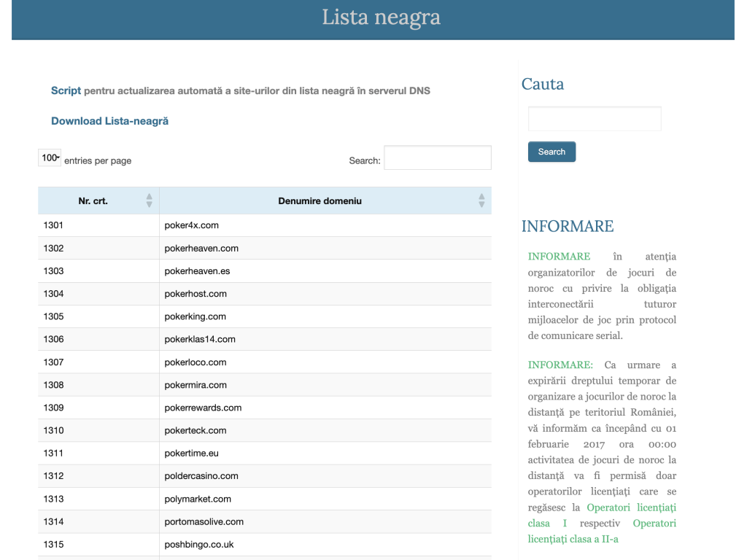Open the first green INFORMARE link
Viewport: 747px width, 560px height.
pos(559,256)
